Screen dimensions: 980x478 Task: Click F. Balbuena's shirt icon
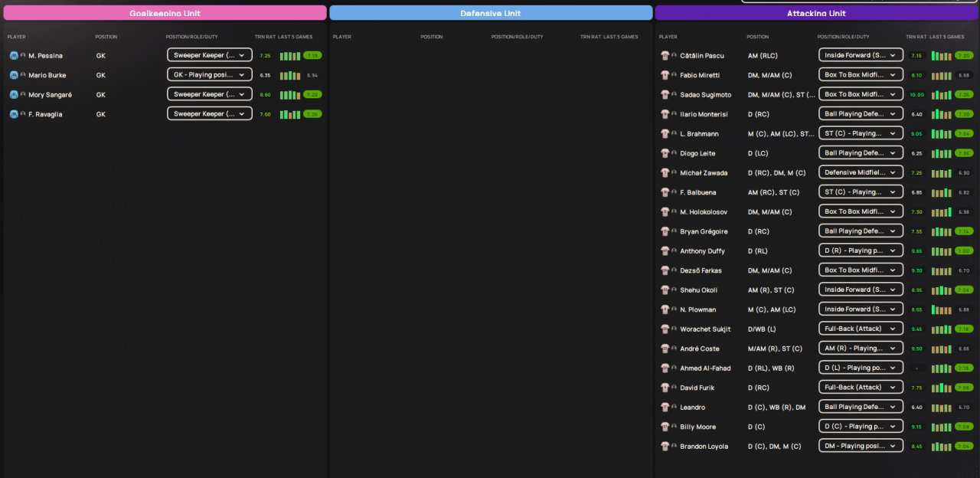pyautogui.click(x=665, y=192)
